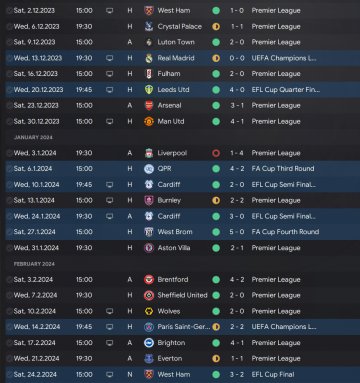This screenshot has height=383, width=360.
Task: Click the TV broadcast icon on Fulham fixture
Action: 109,74
